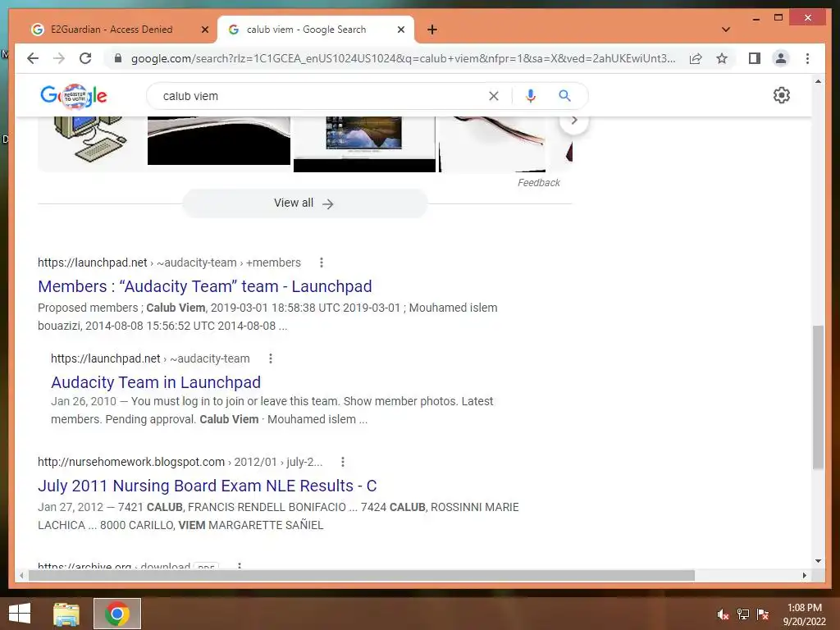Open the Chrome profile avatar
The height and width of the screenshot is (630, 840).
[x=781, y=58]
